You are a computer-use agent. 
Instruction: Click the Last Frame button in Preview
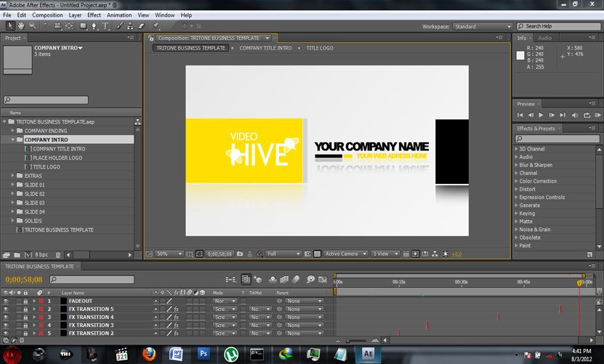click(563, 115)
